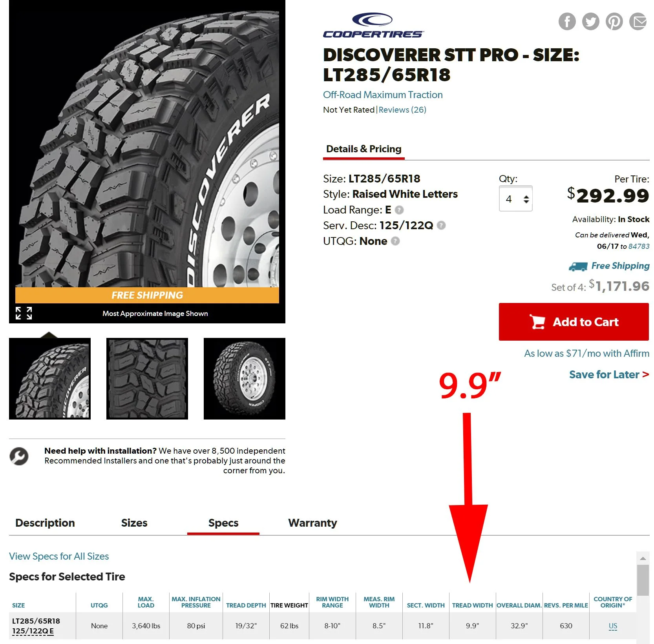Viewport: 654px width, 644px height.
Task: Click Save for Later link
Action: (609, 375)
